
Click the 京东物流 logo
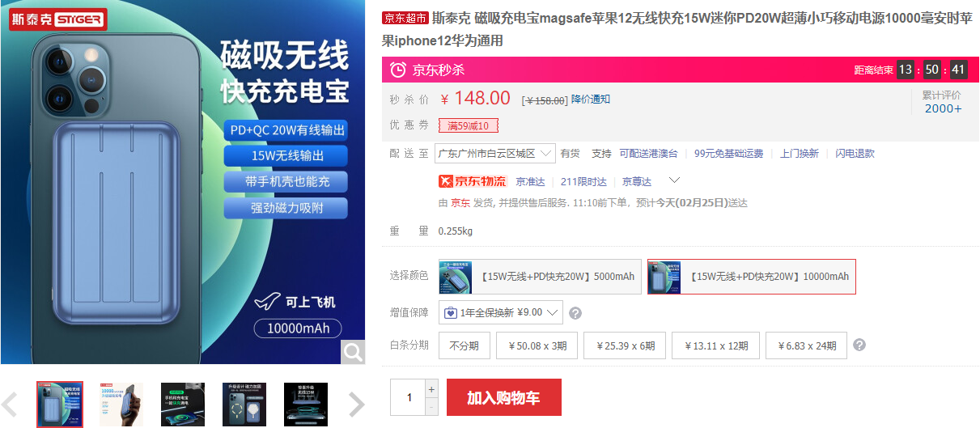472,181
